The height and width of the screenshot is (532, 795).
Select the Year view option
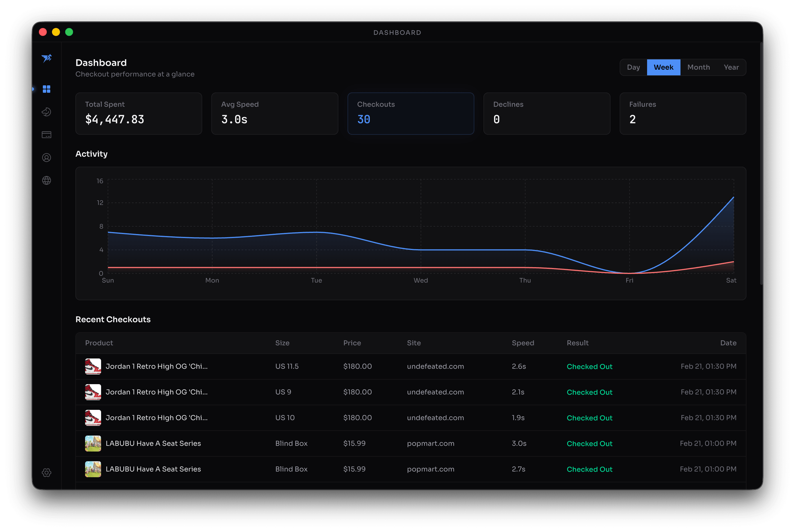pos(731,67)
